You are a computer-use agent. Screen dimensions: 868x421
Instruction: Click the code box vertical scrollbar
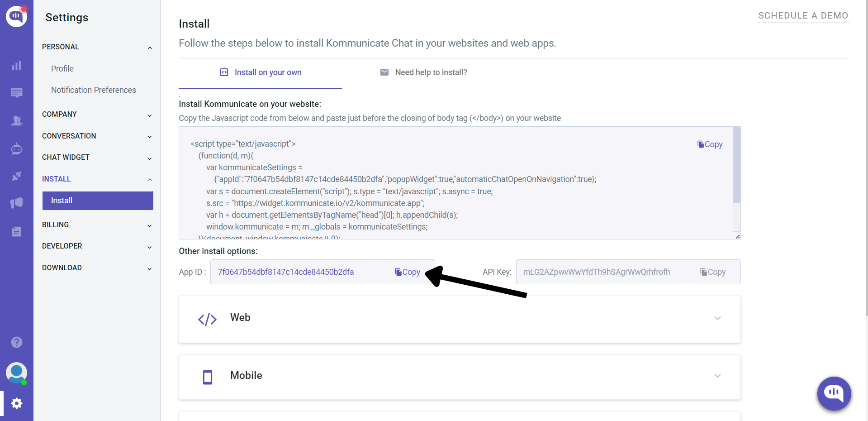click(736, 165)
